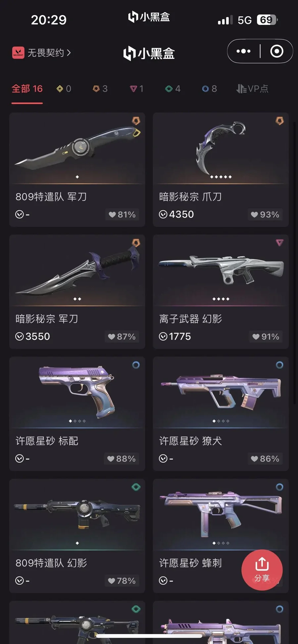Click the Valorant logo icon

pyautogui.click(x=18, y=53)
